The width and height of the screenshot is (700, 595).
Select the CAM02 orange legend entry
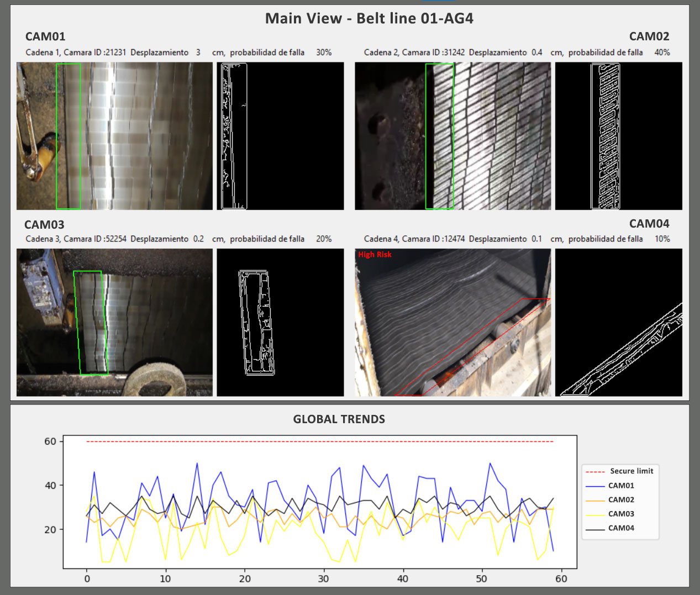pos(620,499)
